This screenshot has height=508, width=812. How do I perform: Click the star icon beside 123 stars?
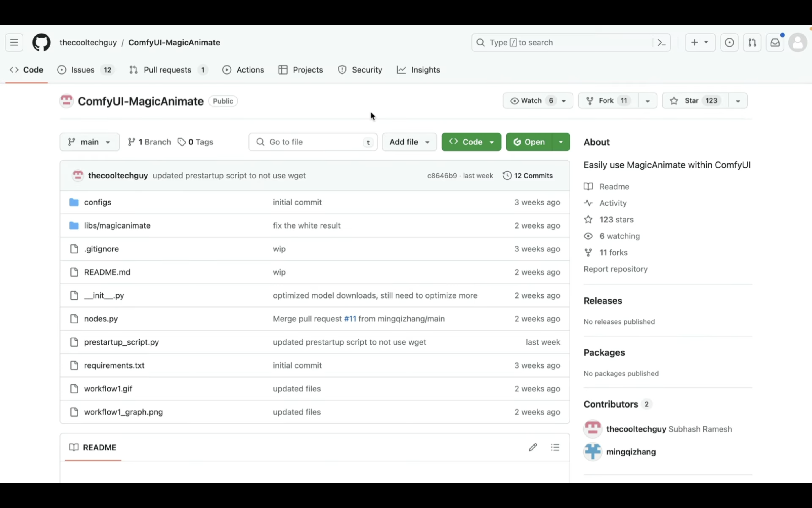tap(588, 219)
